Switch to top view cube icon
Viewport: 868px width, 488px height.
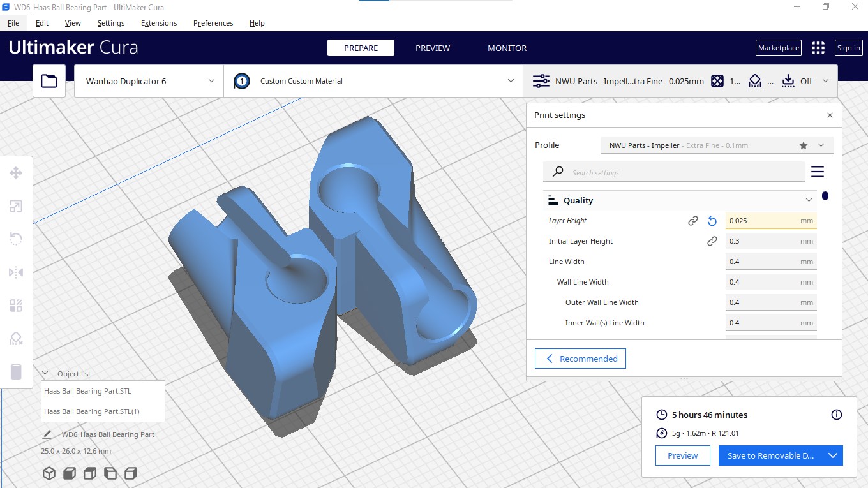(90, 473)
